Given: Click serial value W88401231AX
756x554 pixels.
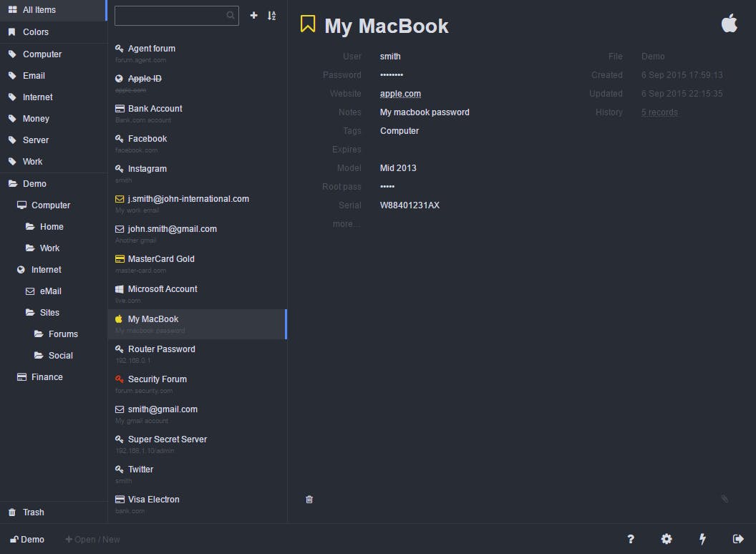Looking at the screenshot, I should 409,205.
